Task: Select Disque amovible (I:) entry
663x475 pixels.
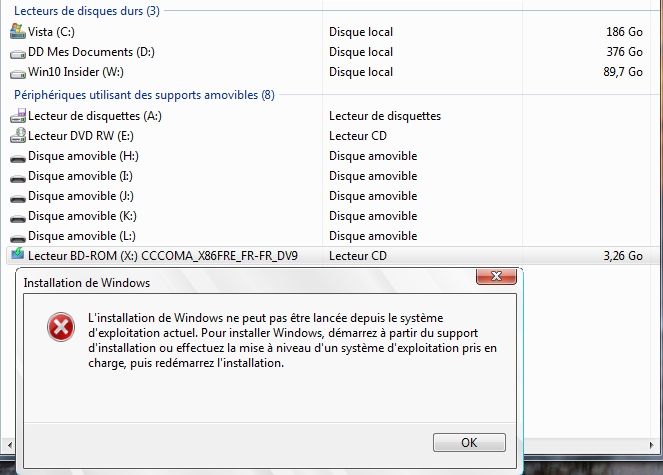Action: [80, 176]
